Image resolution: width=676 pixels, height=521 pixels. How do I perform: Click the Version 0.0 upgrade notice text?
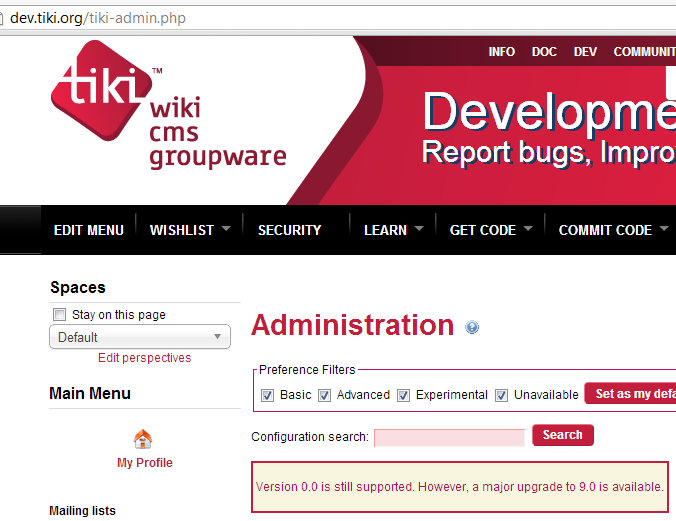(459, 487)
